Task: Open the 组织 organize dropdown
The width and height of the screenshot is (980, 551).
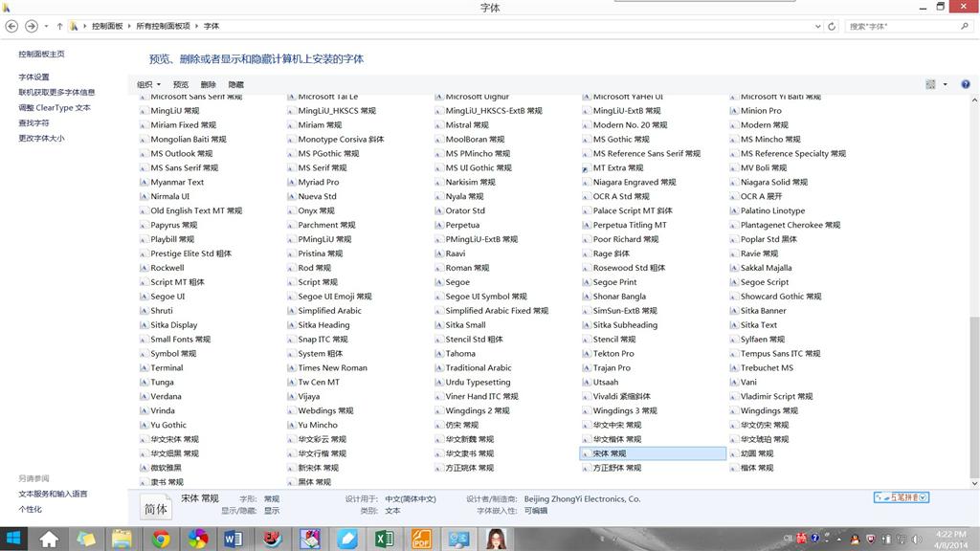Action: point(148,84)
